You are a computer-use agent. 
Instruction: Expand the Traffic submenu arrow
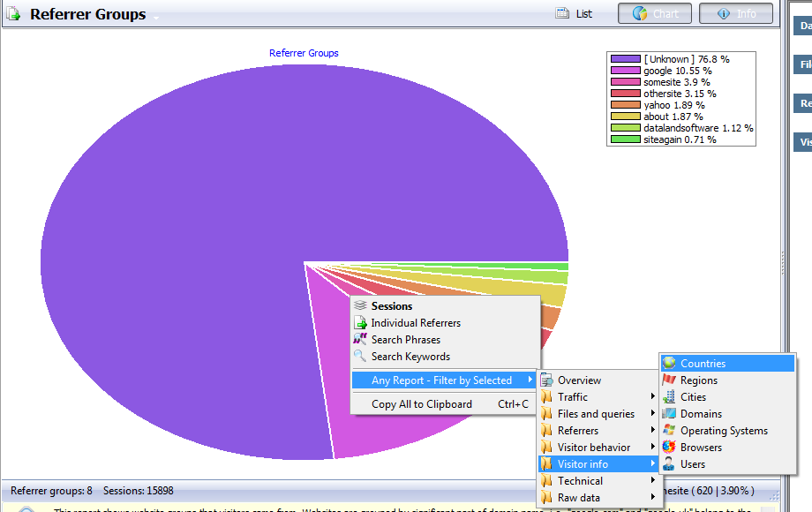(x=652, y=396)
